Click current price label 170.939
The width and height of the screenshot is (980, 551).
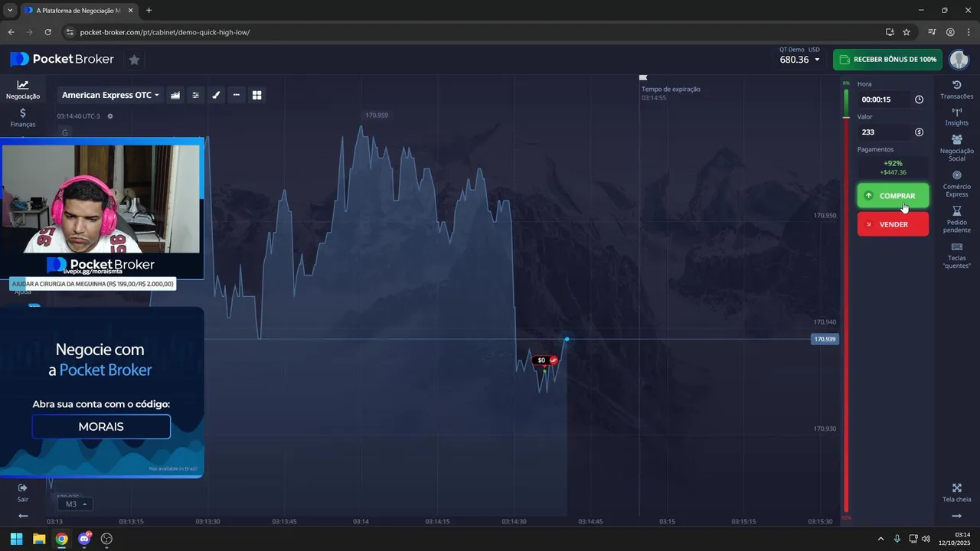coord(825,339)
